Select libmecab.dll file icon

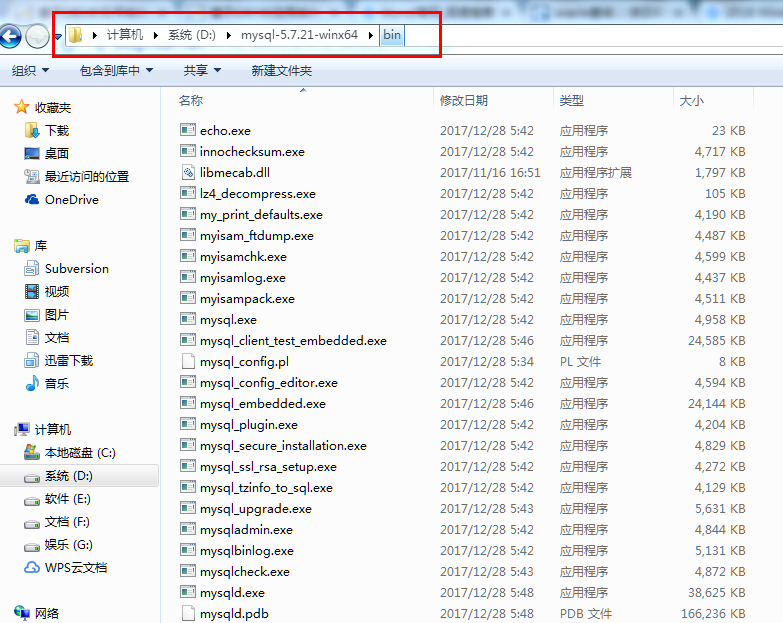(188, 172)
